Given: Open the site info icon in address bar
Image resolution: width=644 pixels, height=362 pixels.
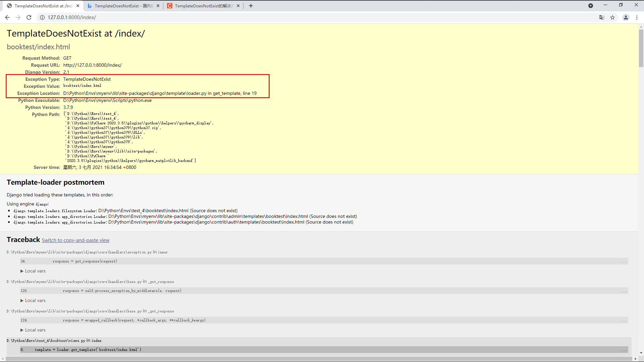Looking at the screenshot, I should pyautogui.click(x=42, y=17).
